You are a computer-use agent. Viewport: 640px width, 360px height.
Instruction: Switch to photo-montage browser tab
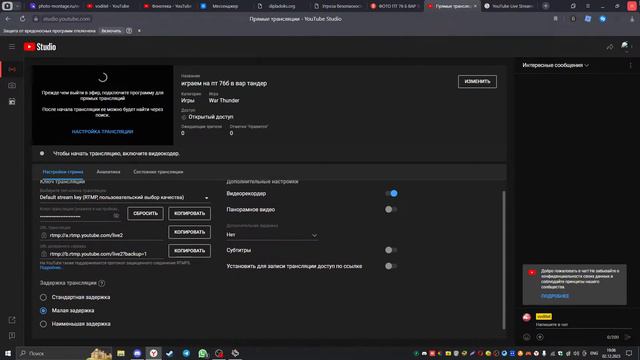point(54,6)
